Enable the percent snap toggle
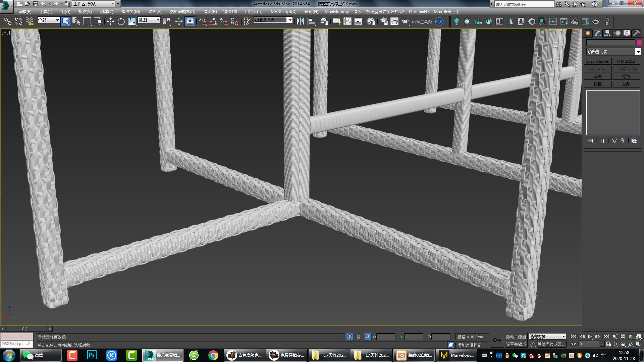644x362 pixels. point(223,21)
